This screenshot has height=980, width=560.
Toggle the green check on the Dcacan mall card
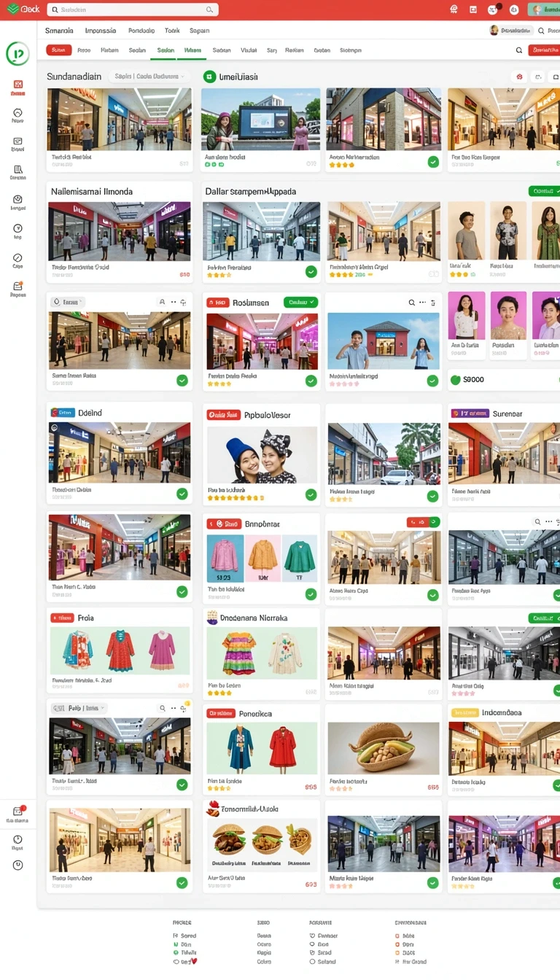pos(182,380)
